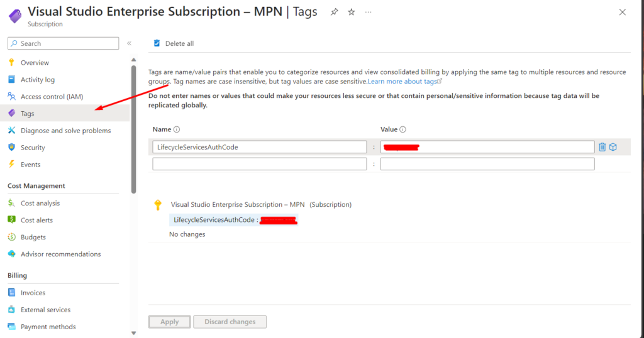Viewport: 644px width, 338px height.
Task: Click the Advisor recommendations cloud icon
Action: click(11, 254)
